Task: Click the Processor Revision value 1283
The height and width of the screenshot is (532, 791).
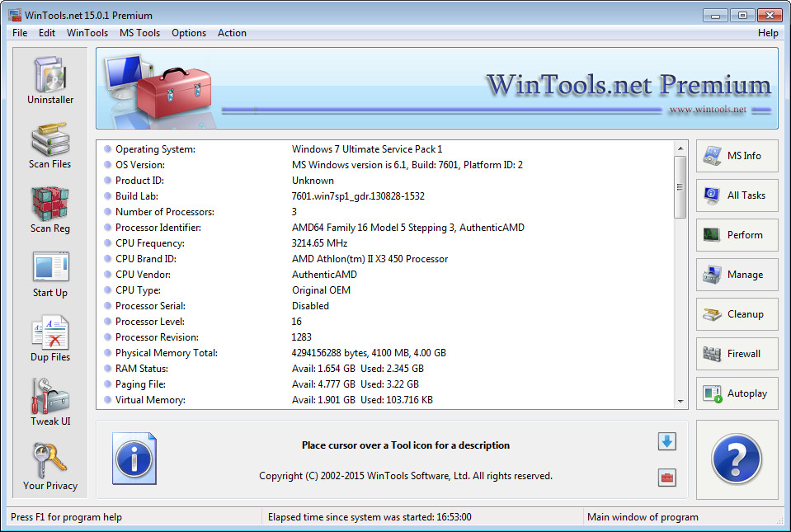Action: pos(302,337)
